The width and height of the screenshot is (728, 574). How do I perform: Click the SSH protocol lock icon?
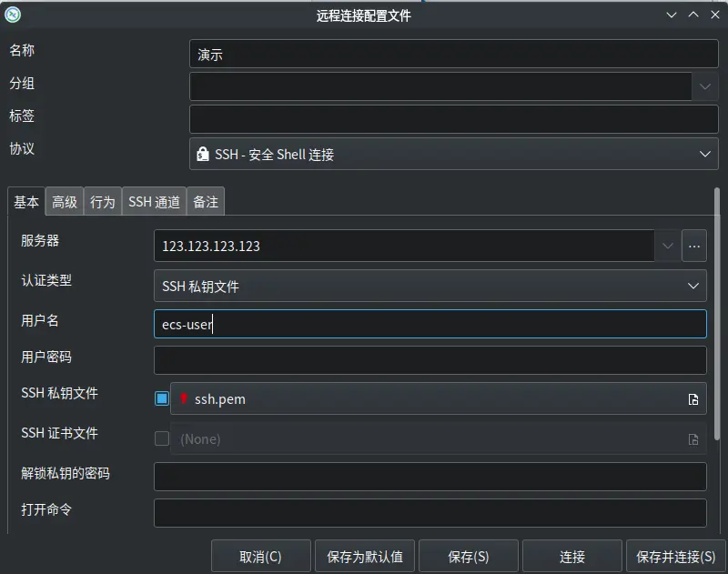pos(202,155)
